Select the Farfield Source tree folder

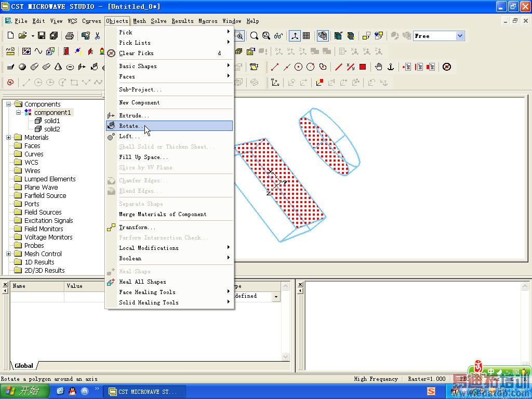pyautogui.click(x=45, y=196)
